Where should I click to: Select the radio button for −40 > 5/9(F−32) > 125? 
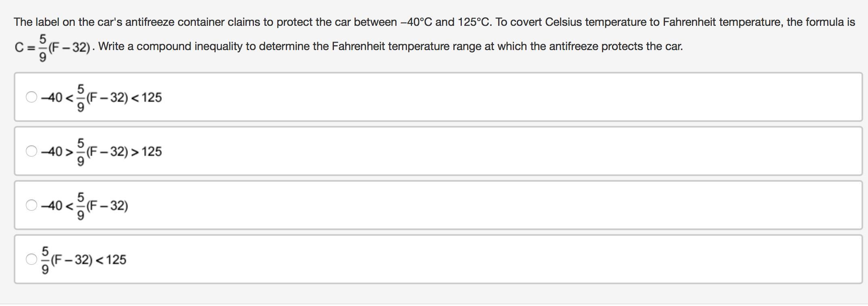click(31, 151)
